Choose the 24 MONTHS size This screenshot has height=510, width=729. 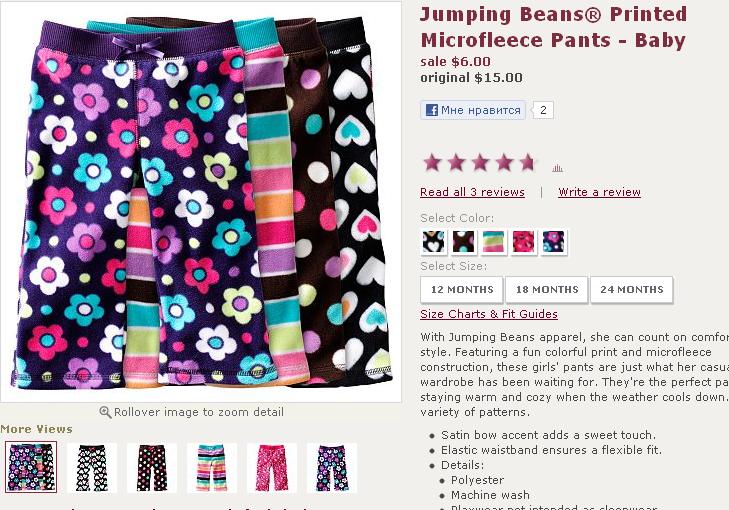tap(631, 290)
